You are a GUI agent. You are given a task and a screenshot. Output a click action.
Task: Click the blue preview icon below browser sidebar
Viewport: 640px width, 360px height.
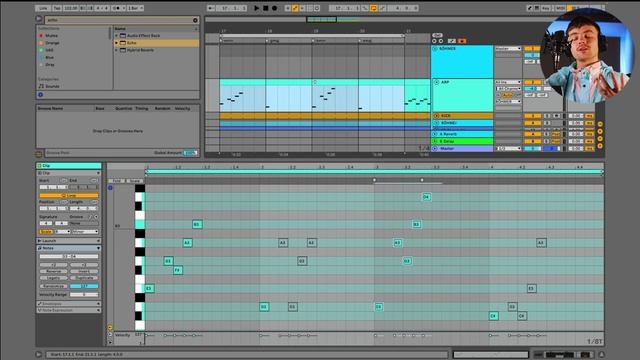(40, 95)
